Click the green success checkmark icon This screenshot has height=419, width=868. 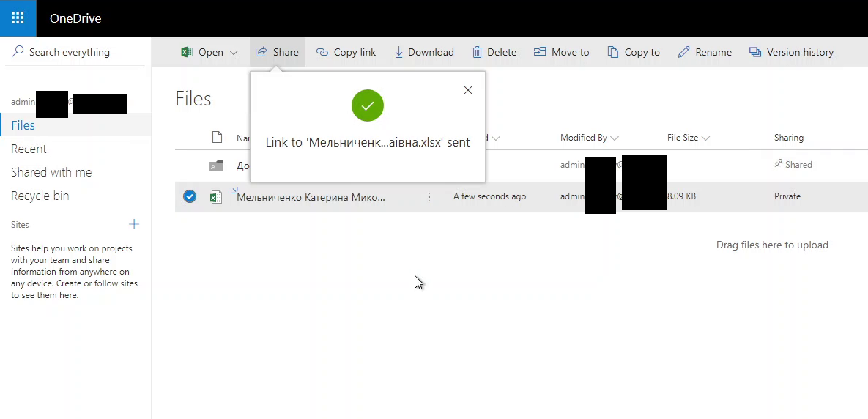pos(368,105)
